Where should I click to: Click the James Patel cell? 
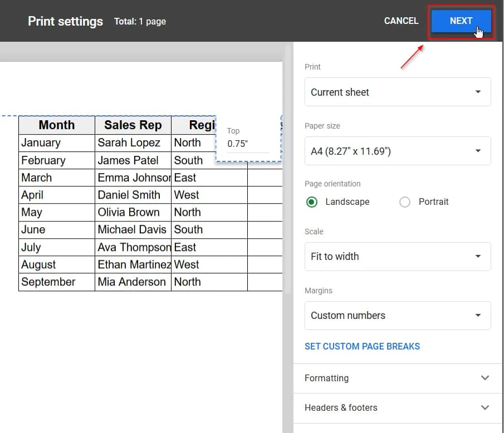tap(133, 160)
